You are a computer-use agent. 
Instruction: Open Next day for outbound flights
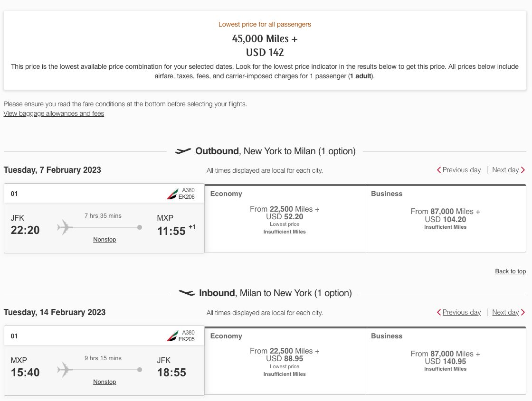click(x=505, y=170)
